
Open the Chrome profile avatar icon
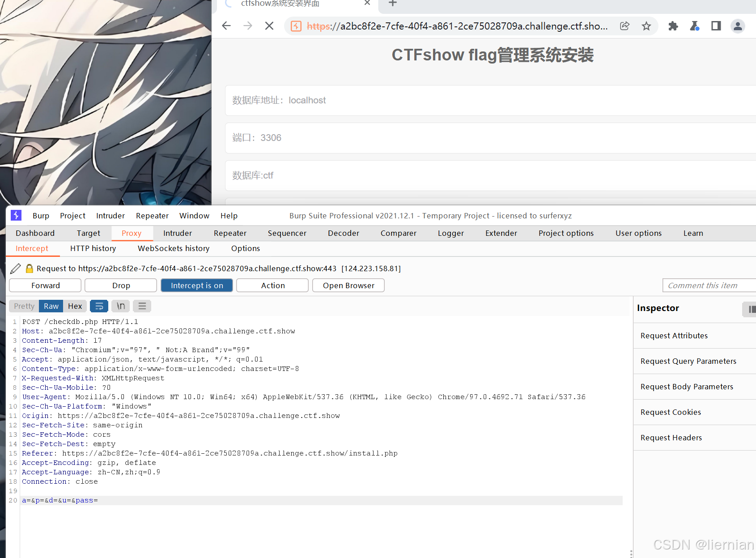point(737,26)
